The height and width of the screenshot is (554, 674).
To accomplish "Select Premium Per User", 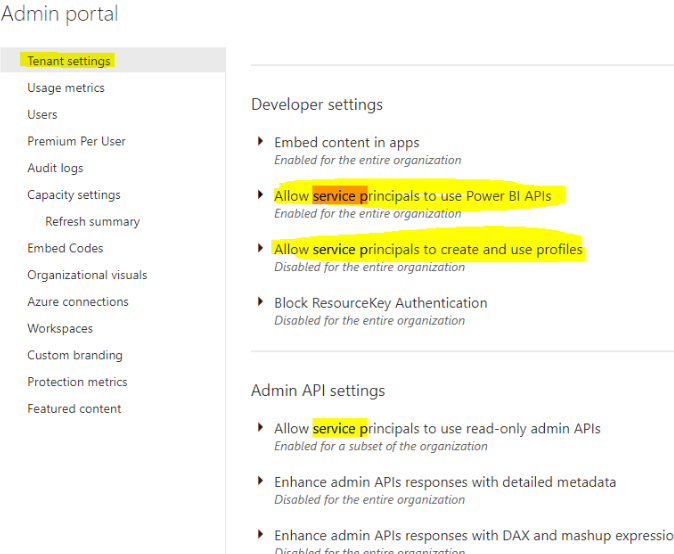I will 77,141.
